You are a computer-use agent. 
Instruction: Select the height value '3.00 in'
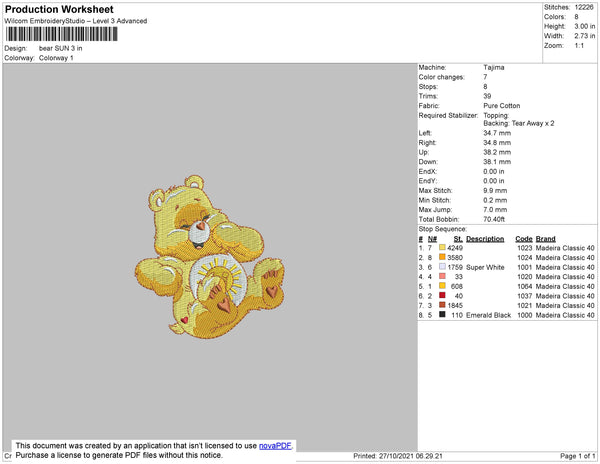[x=585, y=26]
